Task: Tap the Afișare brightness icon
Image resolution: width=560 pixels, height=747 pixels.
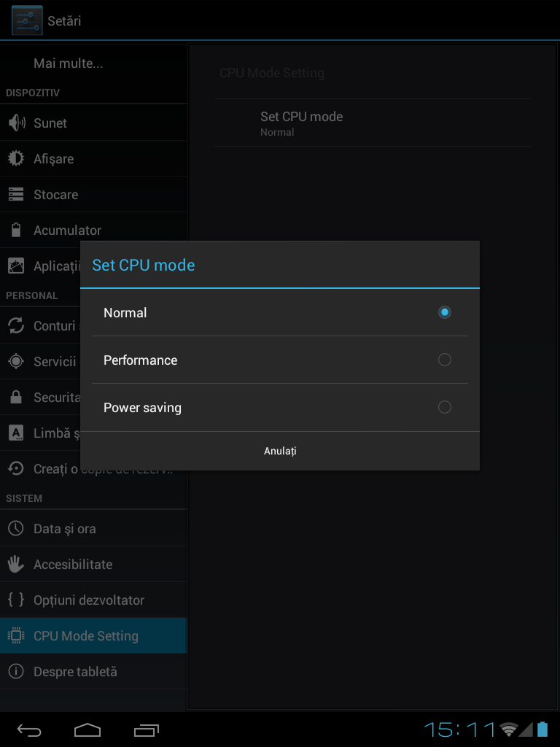Action: click(16, 158)
